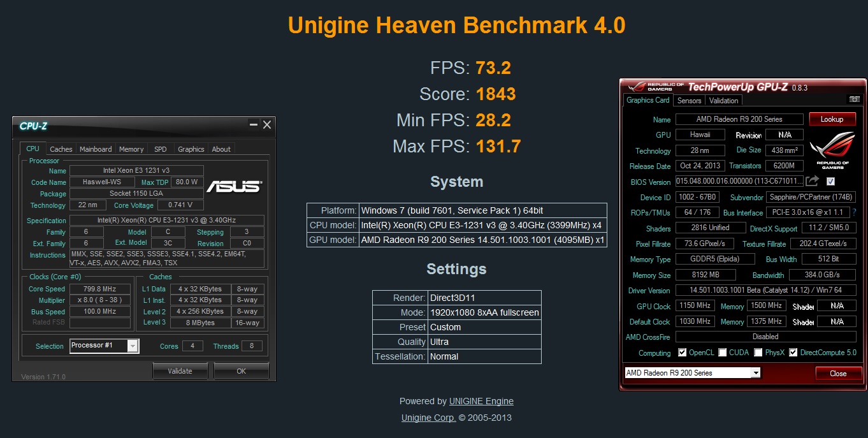Open the Mainboard tab in CPU-Z
The height and width of the screenshot is (438, 868).
click(x=96, y=149)
